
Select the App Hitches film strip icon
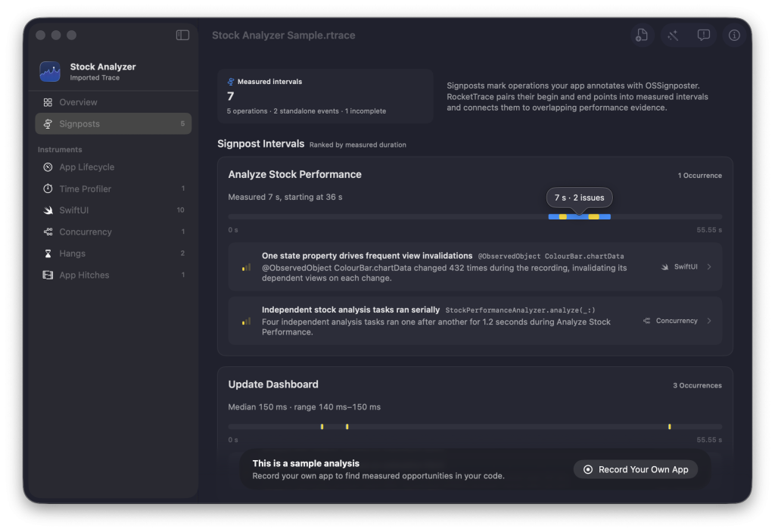48,275
